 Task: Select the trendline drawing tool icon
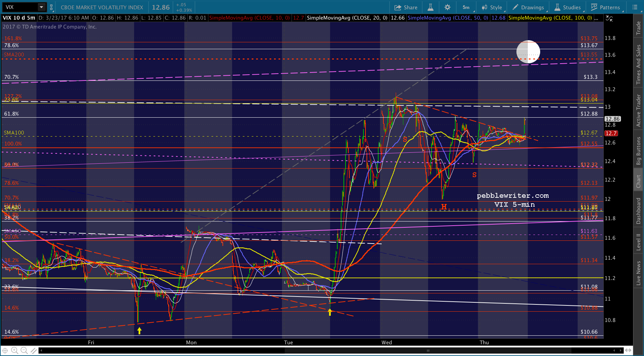[34, 350]
